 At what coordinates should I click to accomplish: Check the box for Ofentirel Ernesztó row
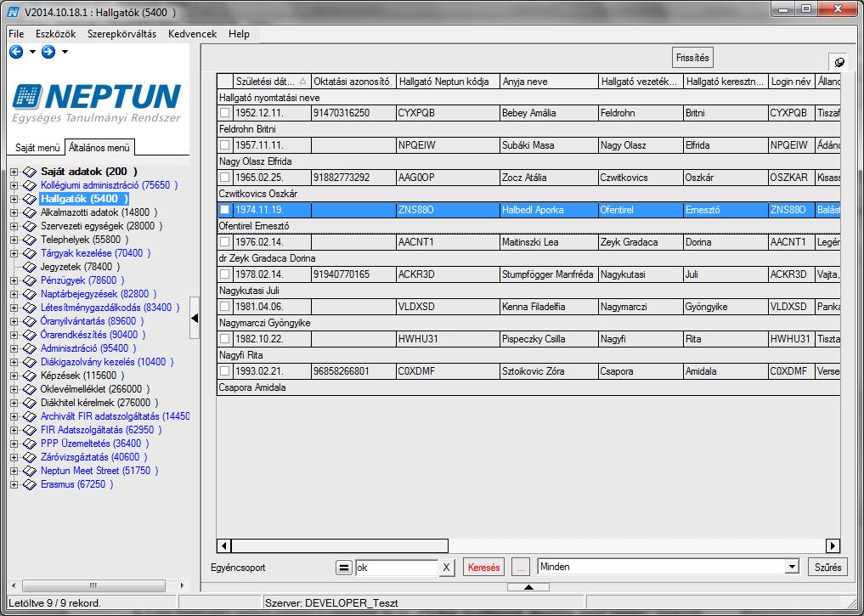(x=225, y=210)
